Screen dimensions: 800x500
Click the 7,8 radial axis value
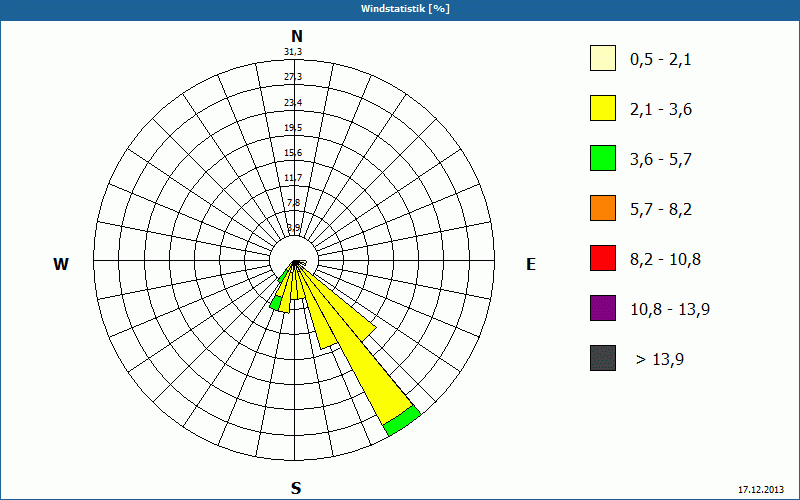tap(294, 203)
